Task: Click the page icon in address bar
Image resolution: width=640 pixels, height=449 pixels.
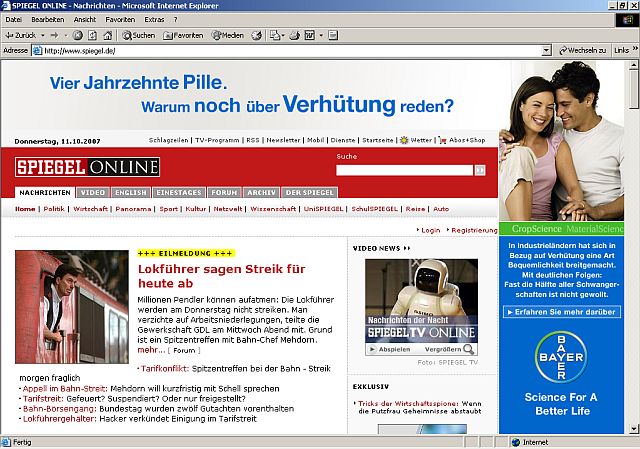Action: (x=38, y=51)
